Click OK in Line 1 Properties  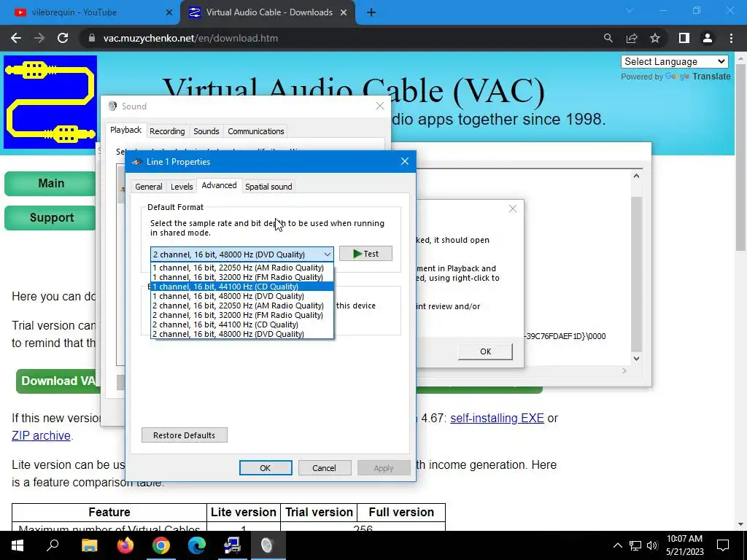tap(266, 468)
